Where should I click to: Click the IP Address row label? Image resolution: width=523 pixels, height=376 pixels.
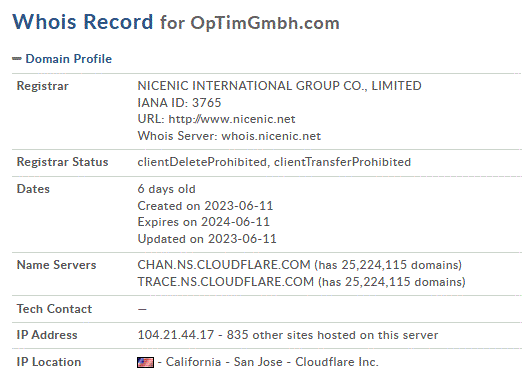(47, 335)
